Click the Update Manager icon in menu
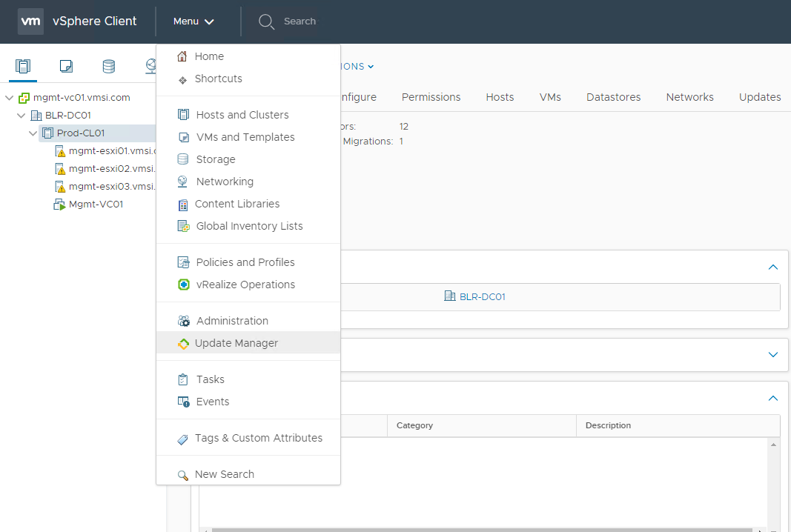The image size is (791, 532). tap(183, 344)
